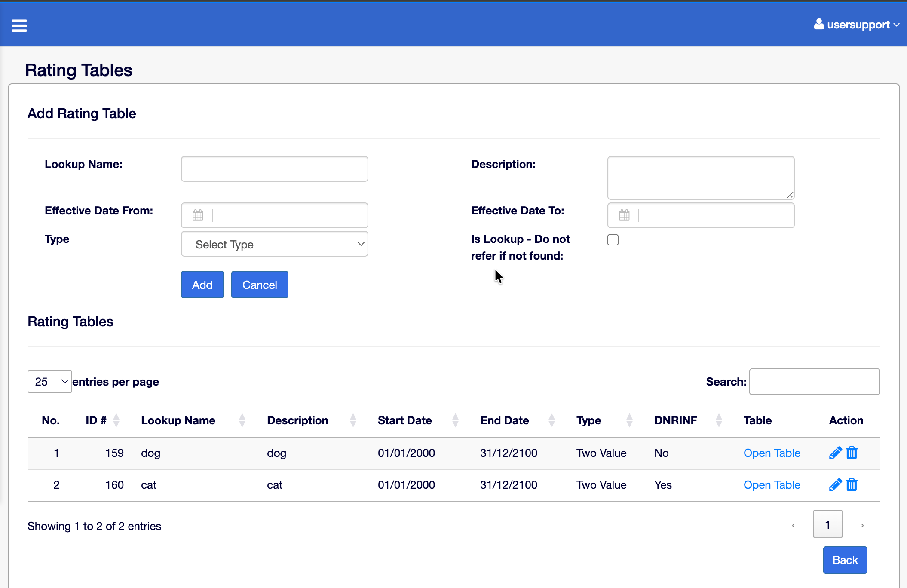Open the Effective Date From calendar picker

[x=197, y=215]
